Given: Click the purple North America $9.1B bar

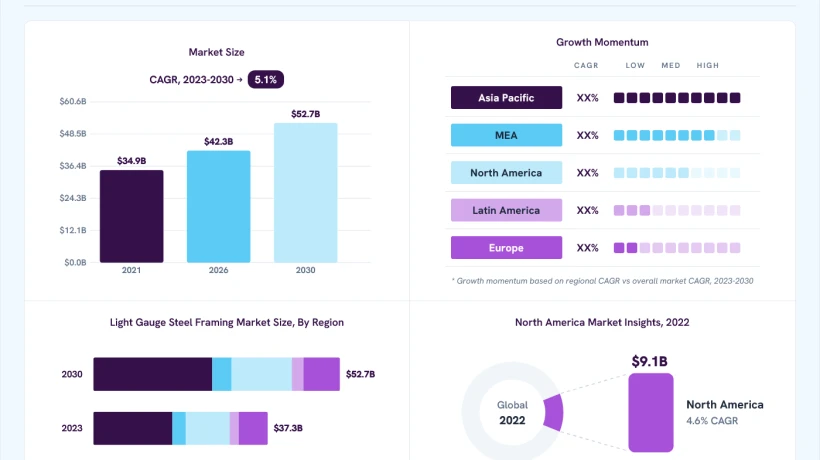Looking at the screenshot, I should point(651,412).
